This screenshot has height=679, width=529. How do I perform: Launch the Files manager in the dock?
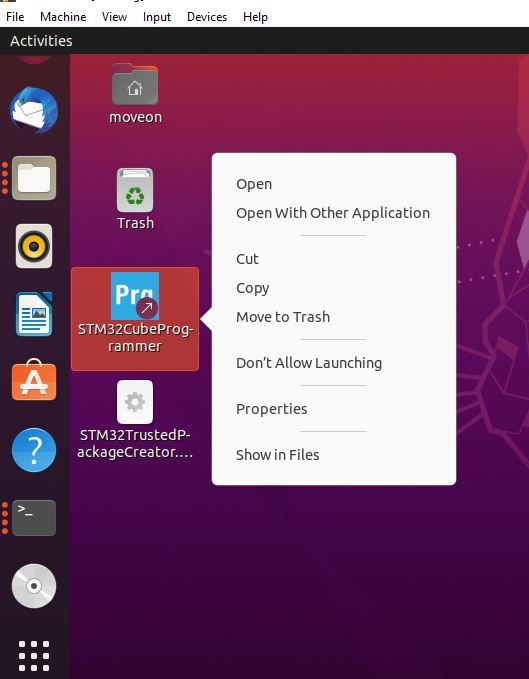34,178
